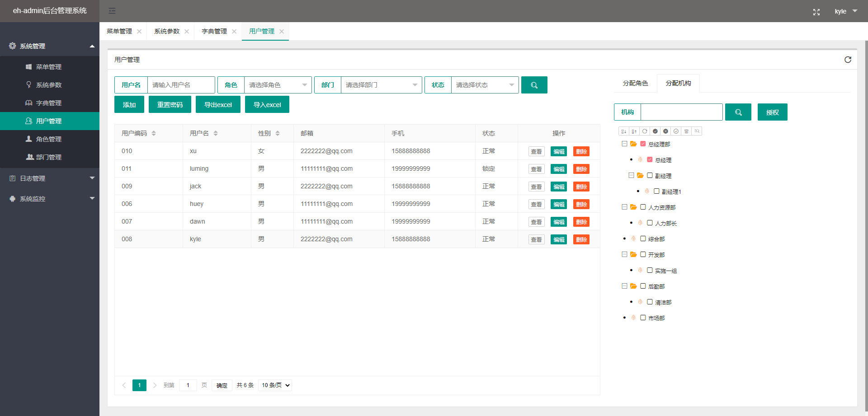Click the uncheck-all X icon in tree toolbar
The width and height of the screenshot is (868, 416).
pos(665,131)
